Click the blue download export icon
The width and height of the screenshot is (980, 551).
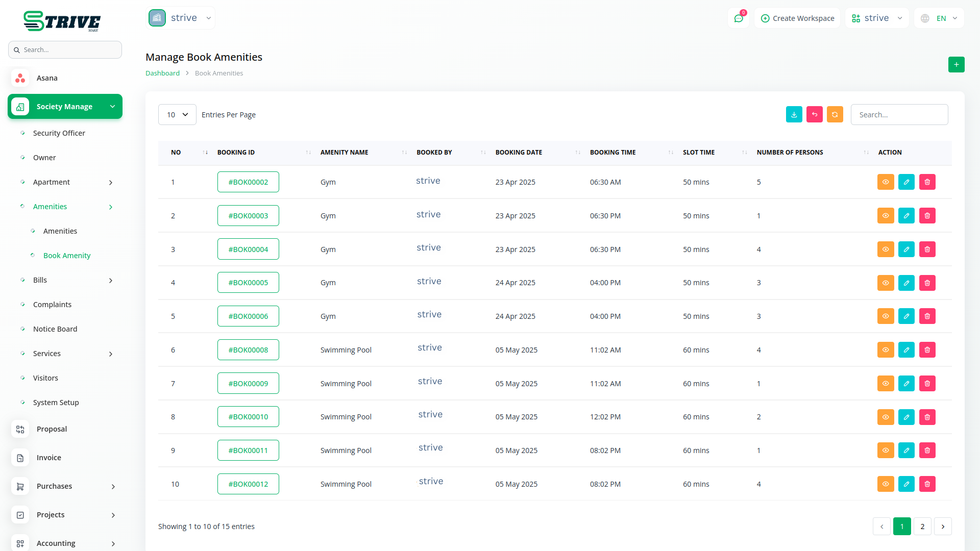[794, 115]
